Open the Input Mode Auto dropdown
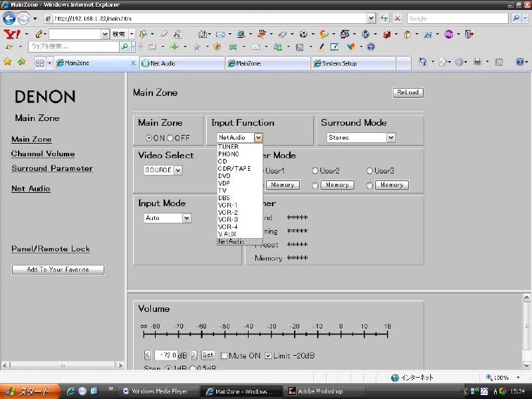532x399 pixels. tap(187, 218)
